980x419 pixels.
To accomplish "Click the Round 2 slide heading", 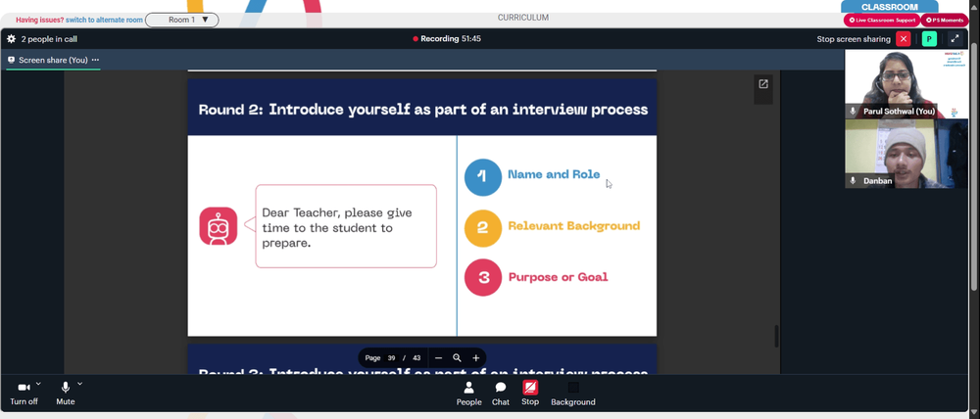I will tap(422, 110).
